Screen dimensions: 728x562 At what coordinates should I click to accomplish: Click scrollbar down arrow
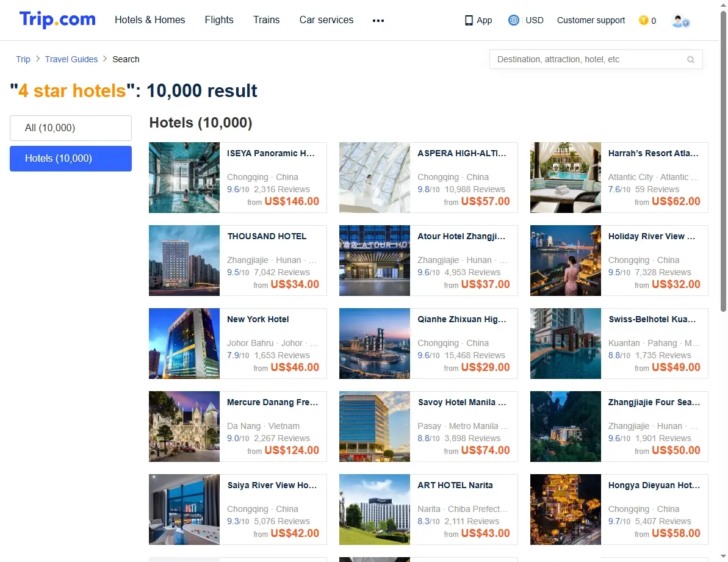[723, 556]
